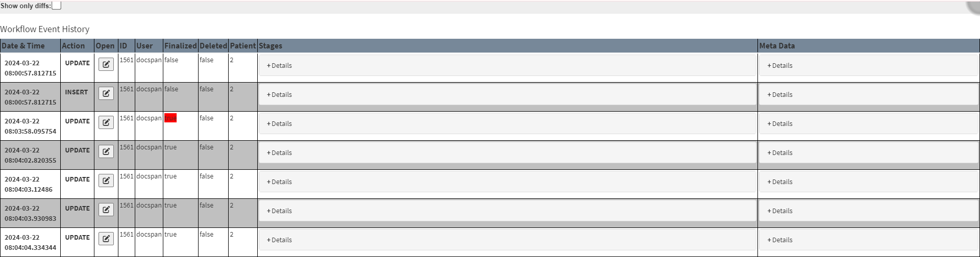The width and height of the screenshot is (980, 257).
Task: Click the Finalized column header
Action: coord(180,46)
